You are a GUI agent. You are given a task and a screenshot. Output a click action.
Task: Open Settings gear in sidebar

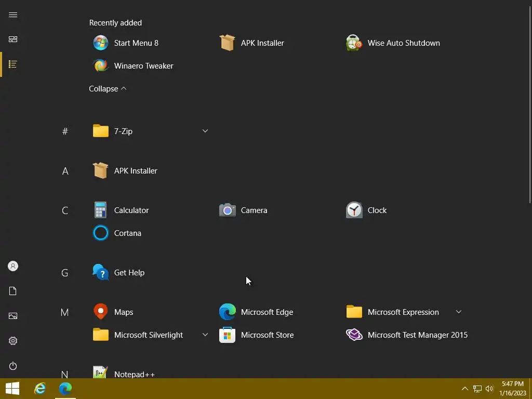(13, 341)
